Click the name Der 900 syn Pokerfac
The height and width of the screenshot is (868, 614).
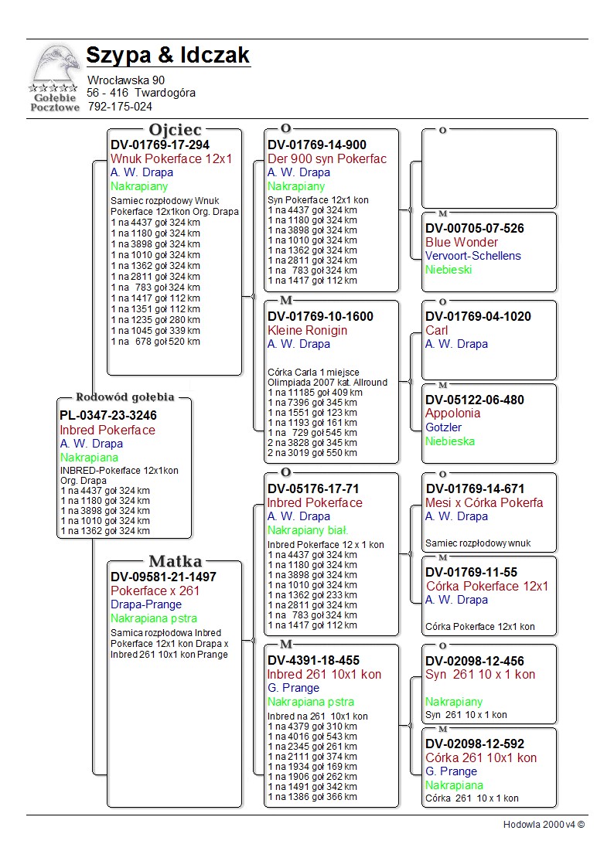coord(327,159)
